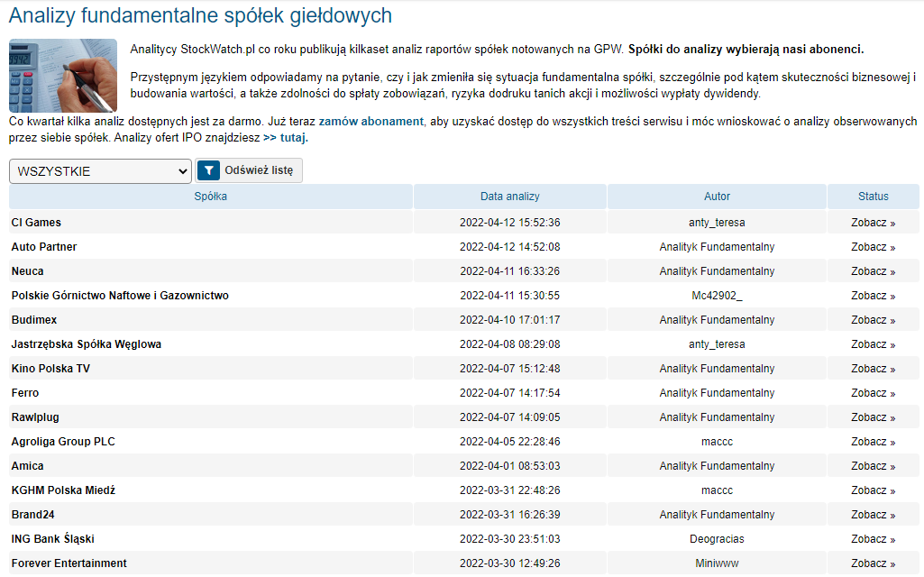Open Zobacz for Agroliga Group PLC
Screen dimensions: 924x577
(873, 442)
